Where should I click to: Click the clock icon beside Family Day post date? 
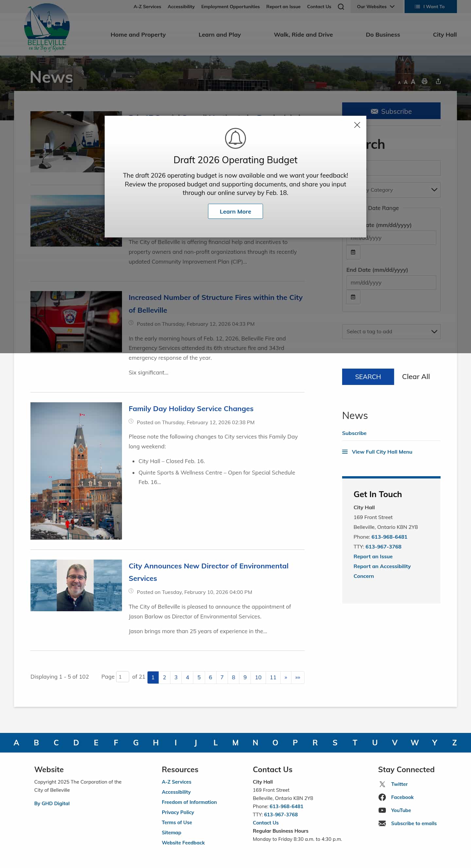[x=131, y=421]
